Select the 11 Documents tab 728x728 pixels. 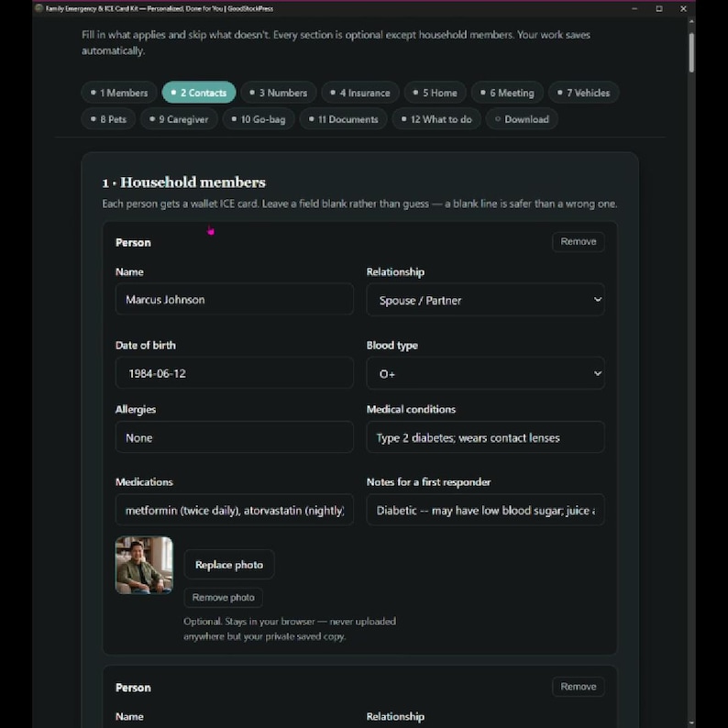click(x=343, y=119)
